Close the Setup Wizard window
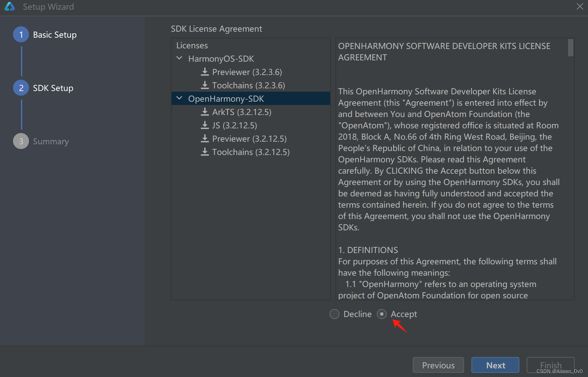 coord(580,7)
